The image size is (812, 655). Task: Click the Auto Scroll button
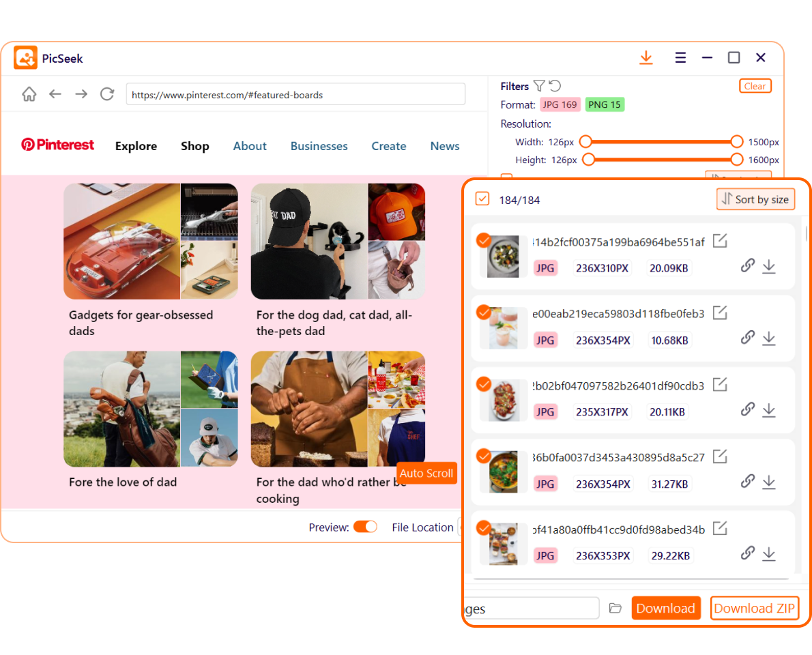click(x=426, y=473)
